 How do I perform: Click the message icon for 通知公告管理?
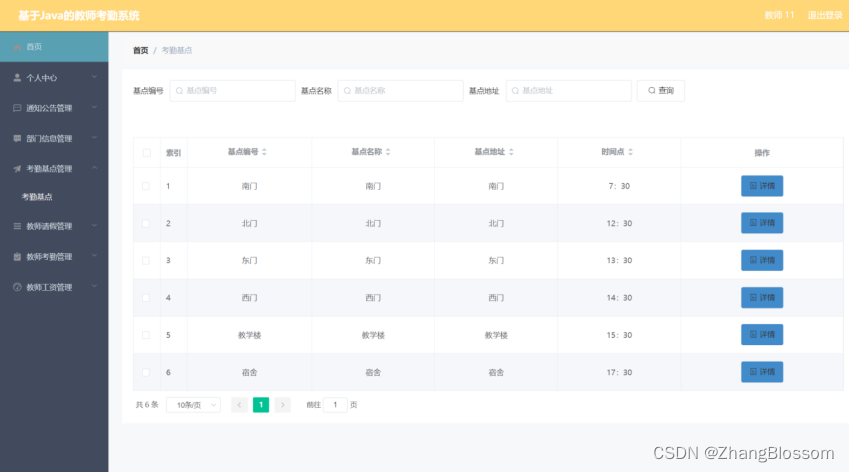point(17,108)
